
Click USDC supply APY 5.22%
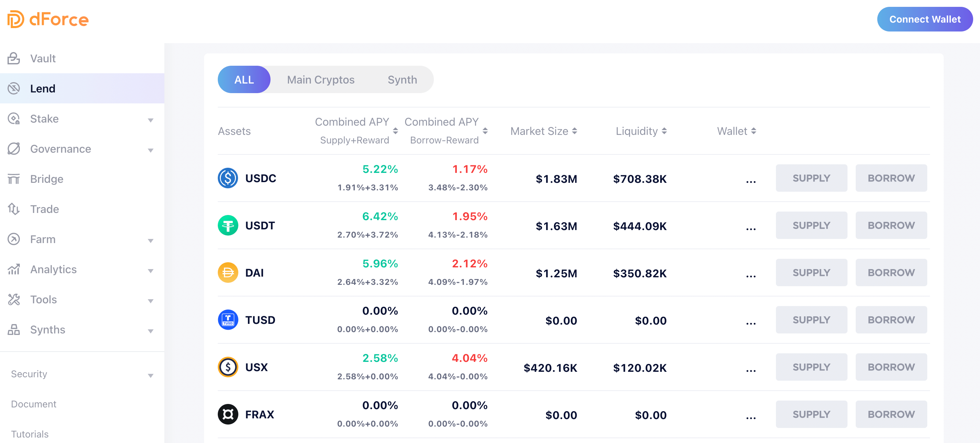[380, 169]
